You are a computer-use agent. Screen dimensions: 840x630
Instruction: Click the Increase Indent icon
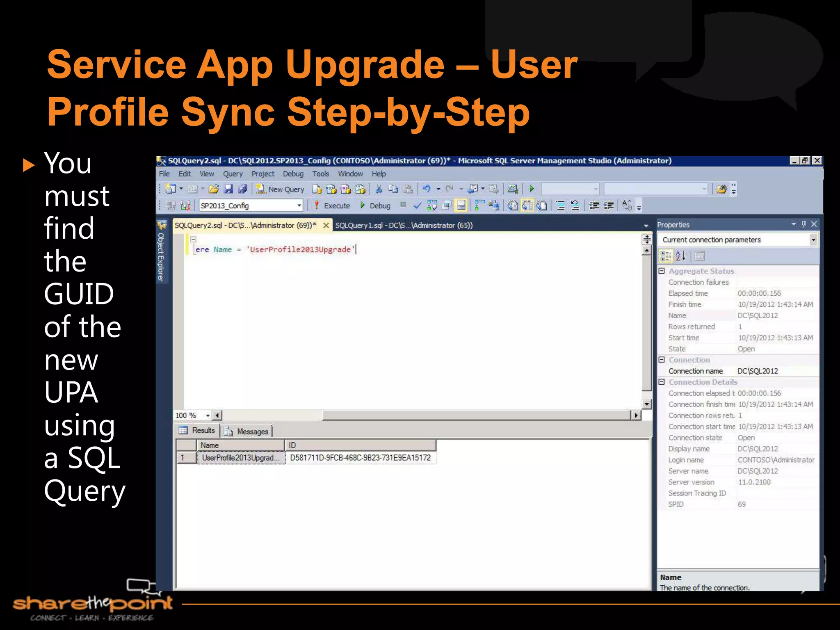609,205
